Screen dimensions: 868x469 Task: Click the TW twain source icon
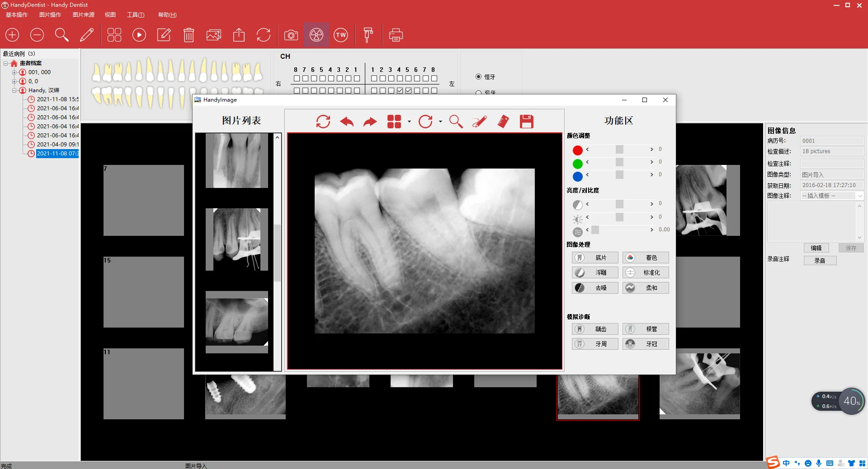coord(341,35)
